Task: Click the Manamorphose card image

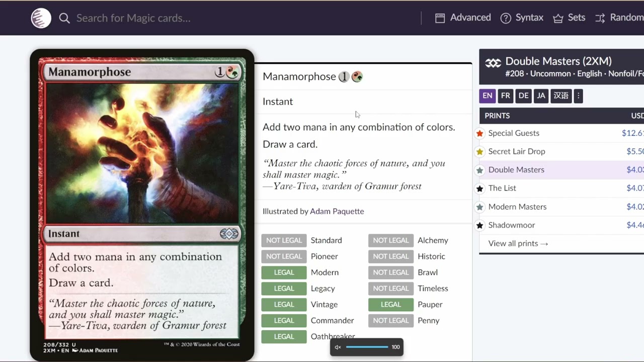Action: point(142,205)
